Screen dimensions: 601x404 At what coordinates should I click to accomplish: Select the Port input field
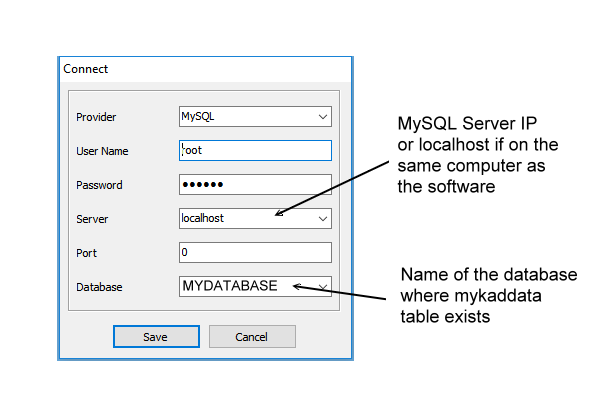(255, 253)
